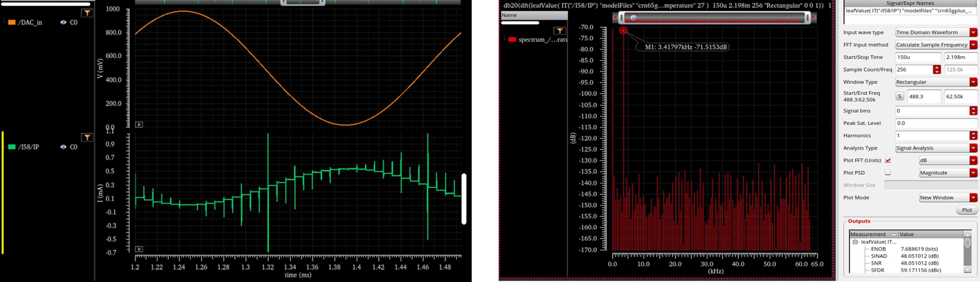Hide the /DAC_in trace with eye icon
The image size is (980, 282).
(x=63, y=22)
